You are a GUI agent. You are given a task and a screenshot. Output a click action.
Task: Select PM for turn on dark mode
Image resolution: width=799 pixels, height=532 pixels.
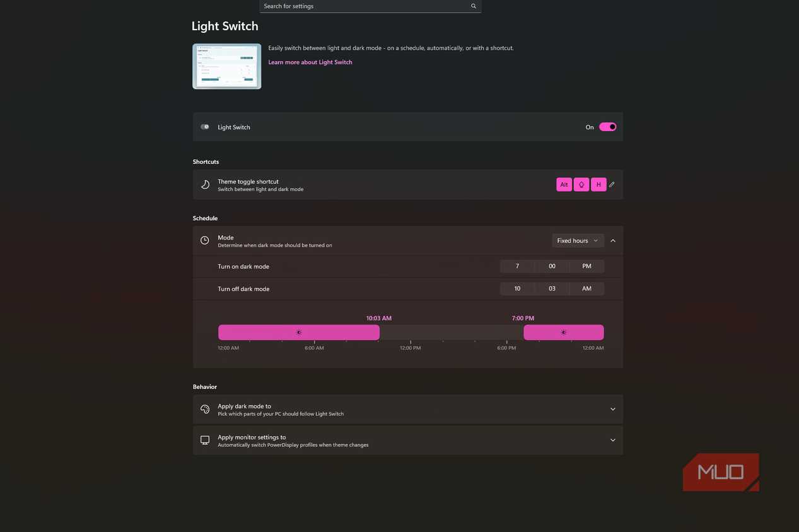pyautogui.click(x=586, y=267)
